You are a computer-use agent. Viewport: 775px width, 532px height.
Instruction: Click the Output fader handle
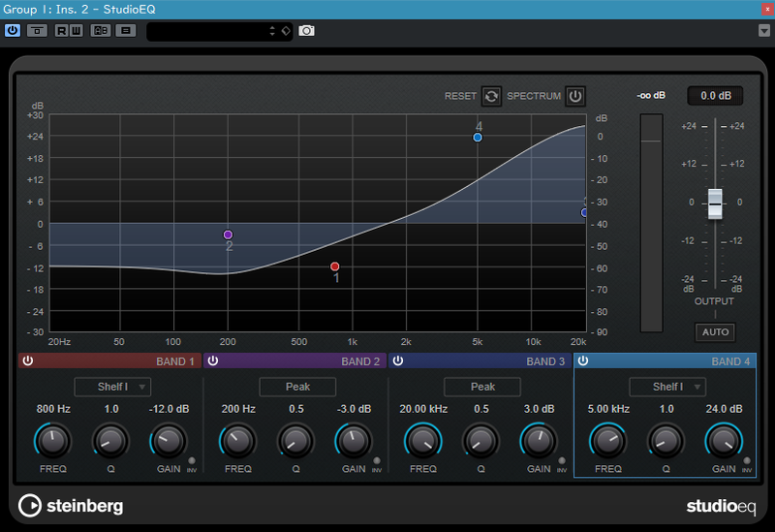(x=715, y=203)
